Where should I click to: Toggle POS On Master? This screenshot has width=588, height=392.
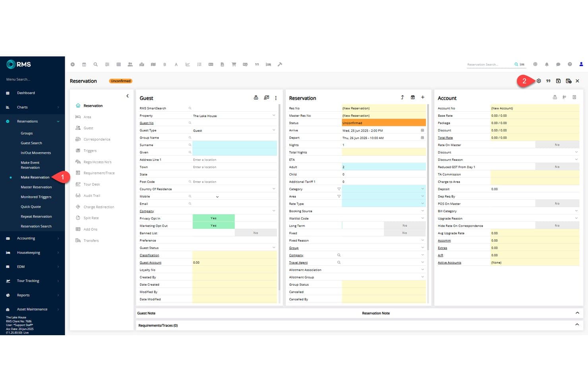coord(557,204)
